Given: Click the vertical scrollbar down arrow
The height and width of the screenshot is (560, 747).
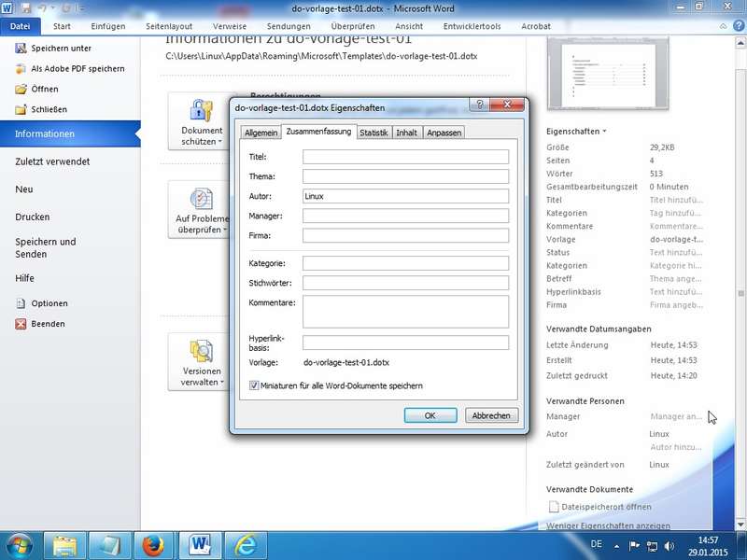Looking at the screenshot, I should click(x=740, y=525).
